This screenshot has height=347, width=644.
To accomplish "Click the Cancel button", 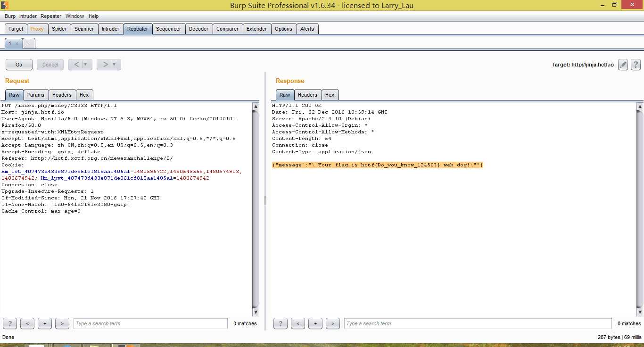I will [x=50, y=65].
